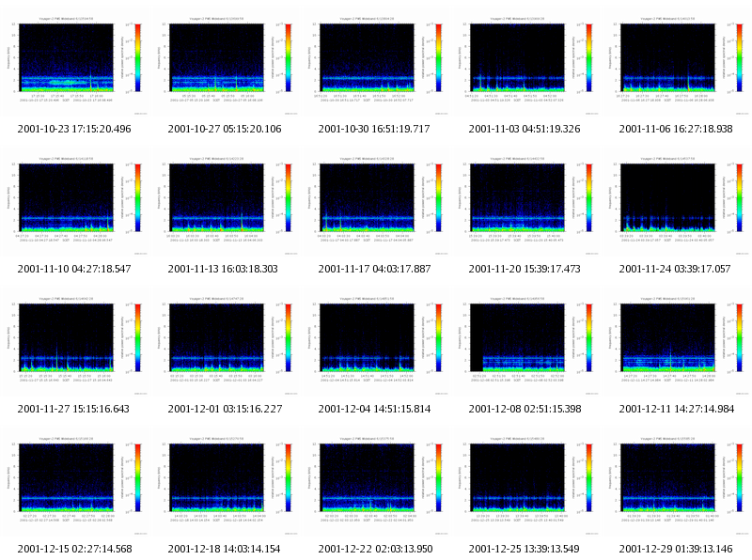Click the caption text 2001-11-17 04:03:17.887
752x560 pixels.
(374, 269)
